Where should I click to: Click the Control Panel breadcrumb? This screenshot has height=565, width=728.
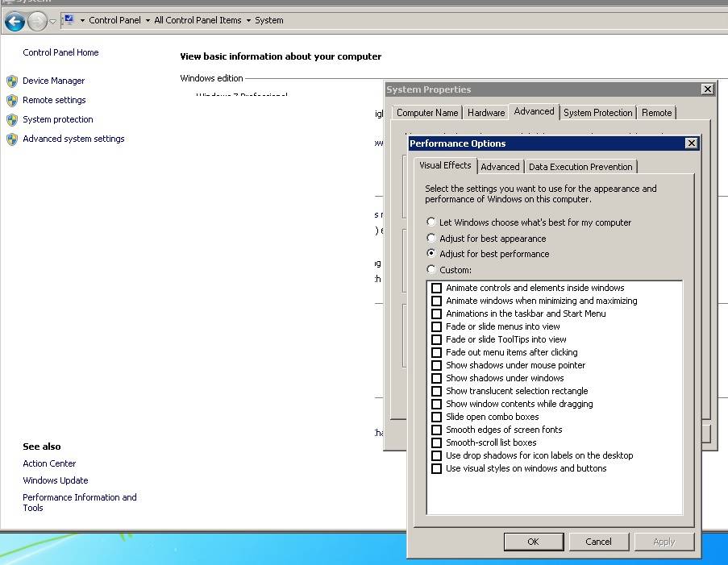[114, 20]
